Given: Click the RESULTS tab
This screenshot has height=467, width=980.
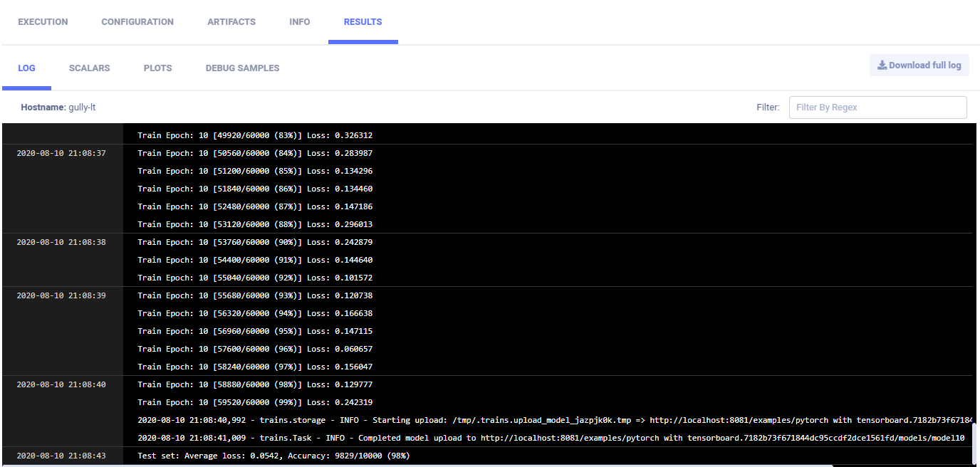Looking at the screenshot, I should click(x=363, y=22).
